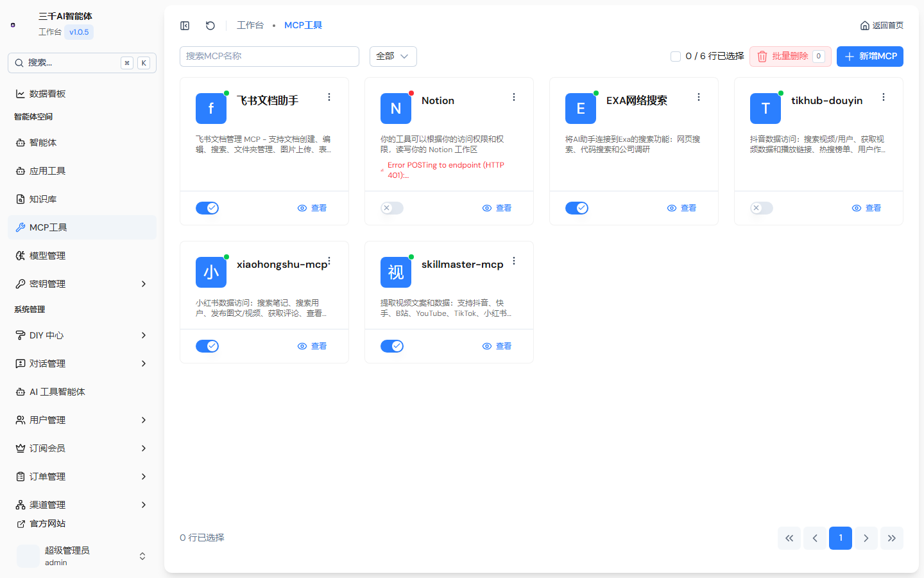Click the plus icon on the 新增MCP button
The height and width of the screenshot is (578, 924).
point(850,57)
